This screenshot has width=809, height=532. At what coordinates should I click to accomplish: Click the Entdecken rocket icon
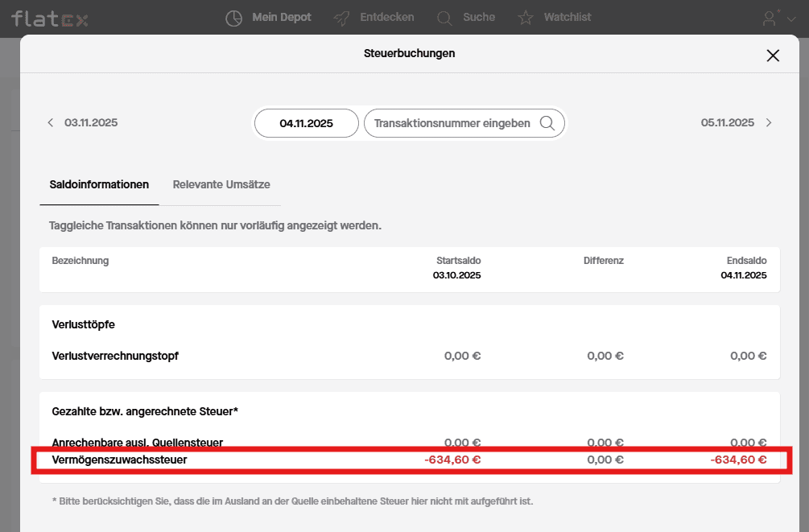pos(341,18)
